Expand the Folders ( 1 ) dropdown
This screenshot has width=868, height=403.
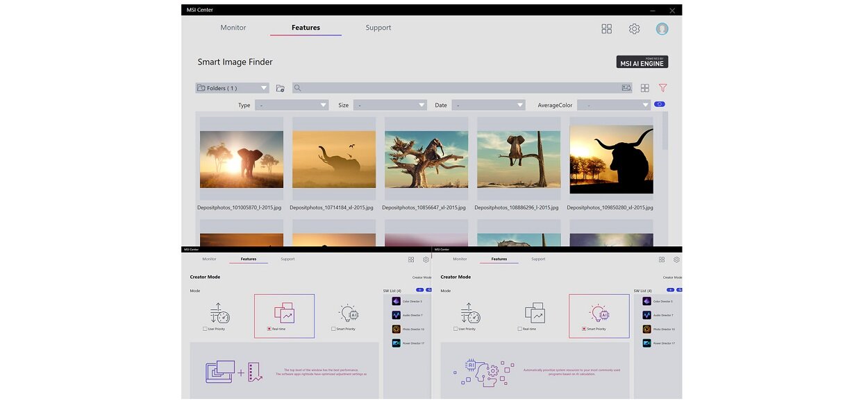(232, 88)
